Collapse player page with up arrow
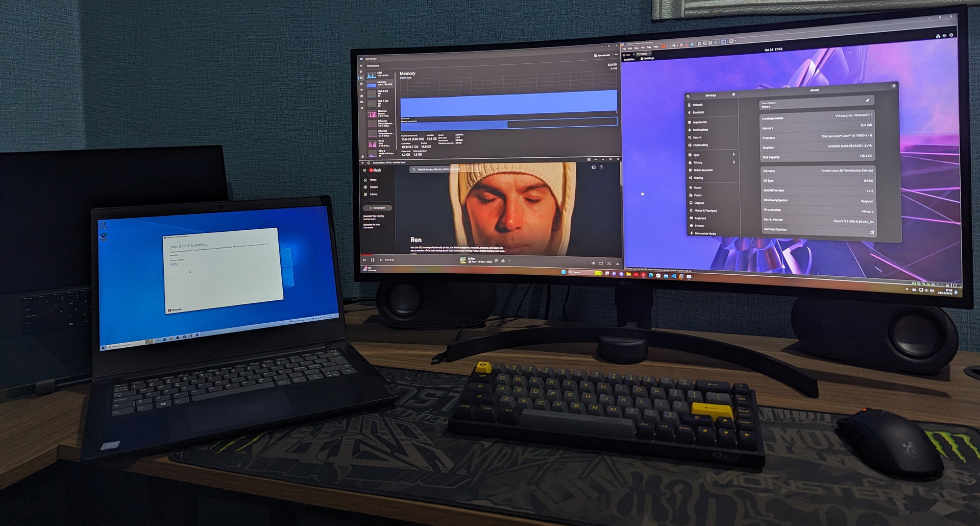 click(618, 264)
